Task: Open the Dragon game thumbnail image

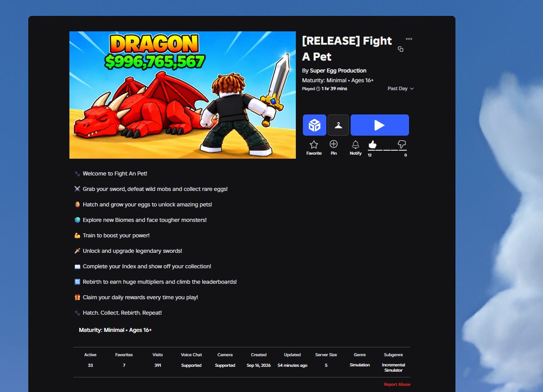Action: [182, 95]
